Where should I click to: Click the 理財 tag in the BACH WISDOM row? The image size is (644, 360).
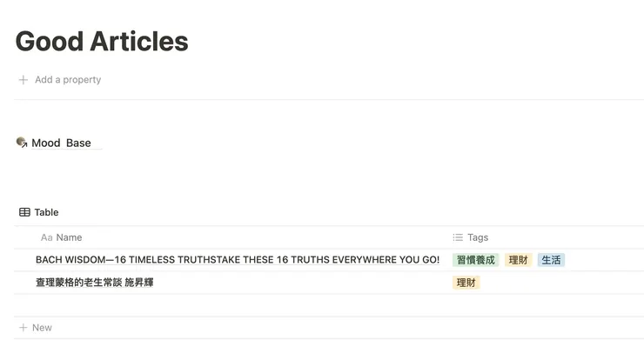[519, 260]
